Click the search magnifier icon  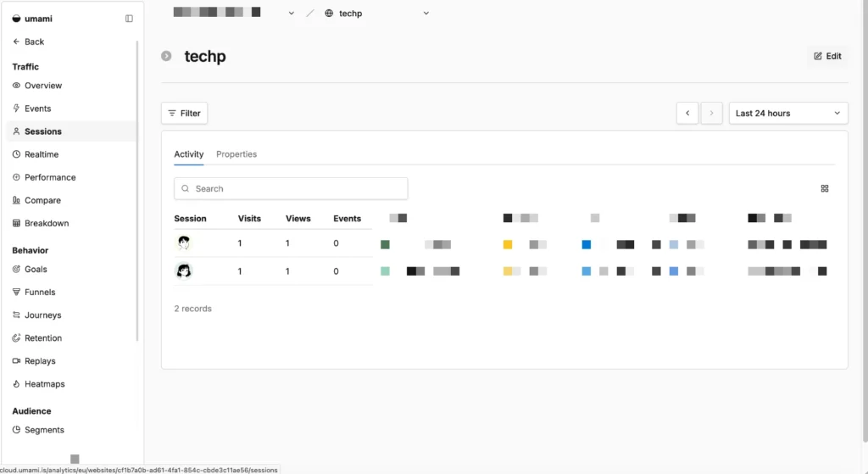click(x=186, y=188)
